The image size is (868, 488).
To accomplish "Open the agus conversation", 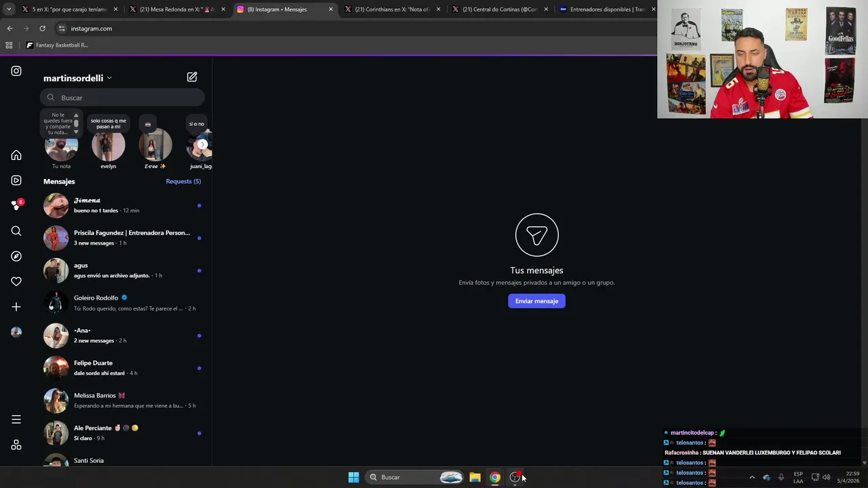I will [122, 270].
